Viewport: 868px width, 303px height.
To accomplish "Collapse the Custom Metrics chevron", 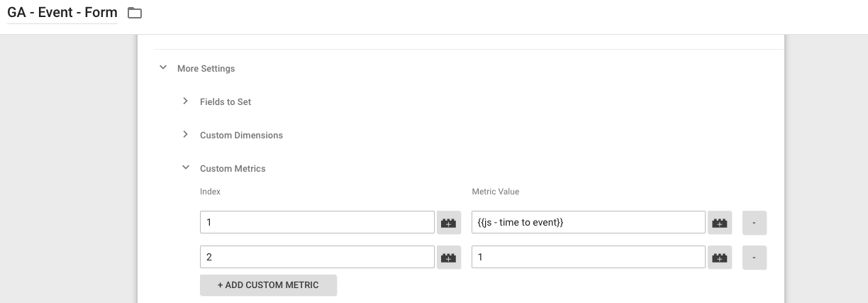I will pos(186,168).
